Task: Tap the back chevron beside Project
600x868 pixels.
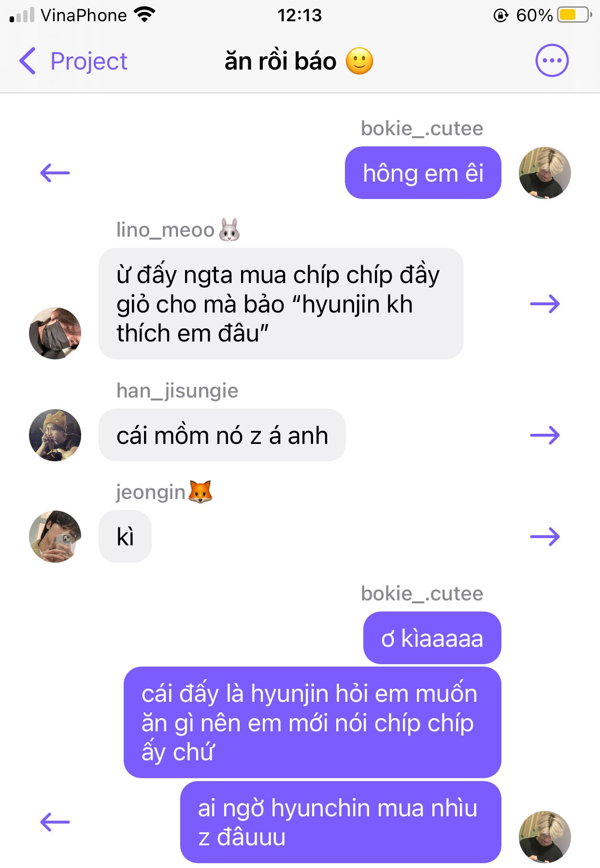Action: (x=28, y=61)
